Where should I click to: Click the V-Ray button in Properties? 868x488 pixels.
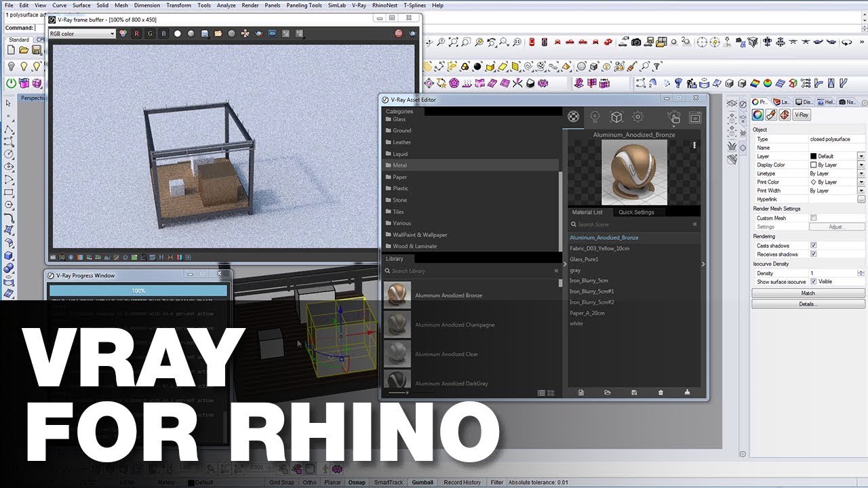click(x=802, y=115)
